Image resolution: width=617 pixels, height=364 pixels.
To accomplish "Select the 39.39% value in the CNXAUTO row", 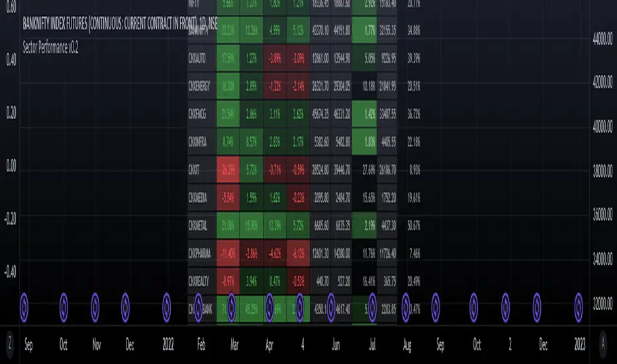I will [x=414, y=59].
